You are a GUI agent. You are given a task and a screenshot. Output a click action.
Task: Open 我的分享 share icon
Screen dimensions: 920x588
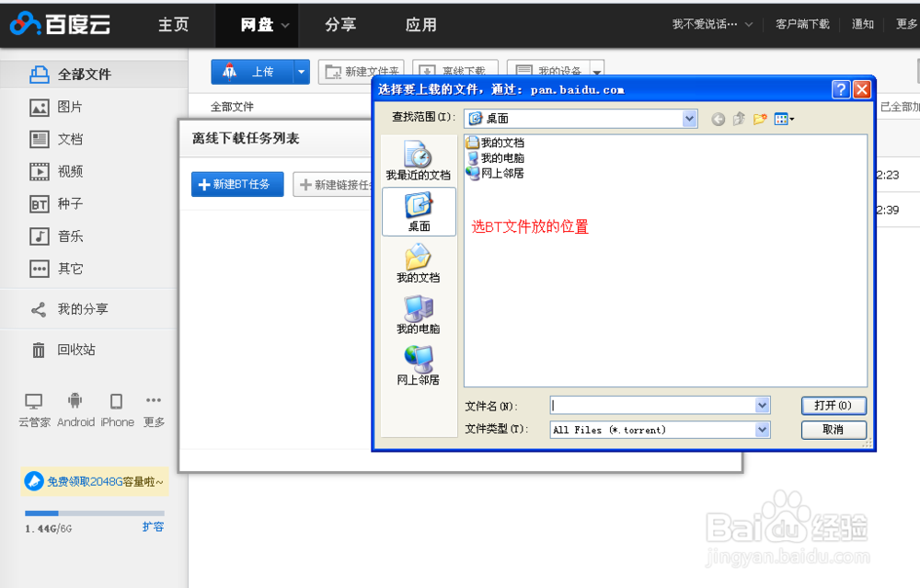pos(39,309)
